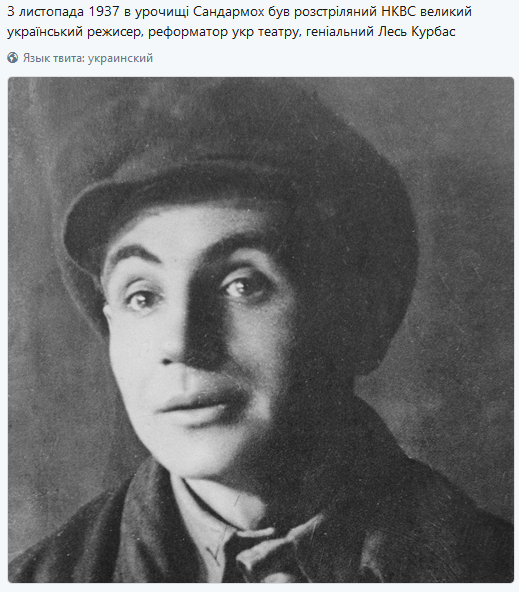Click the name 'Лесь Курбас' in tweet
Viewport: 519px width, 592px height.
[417, 31]
